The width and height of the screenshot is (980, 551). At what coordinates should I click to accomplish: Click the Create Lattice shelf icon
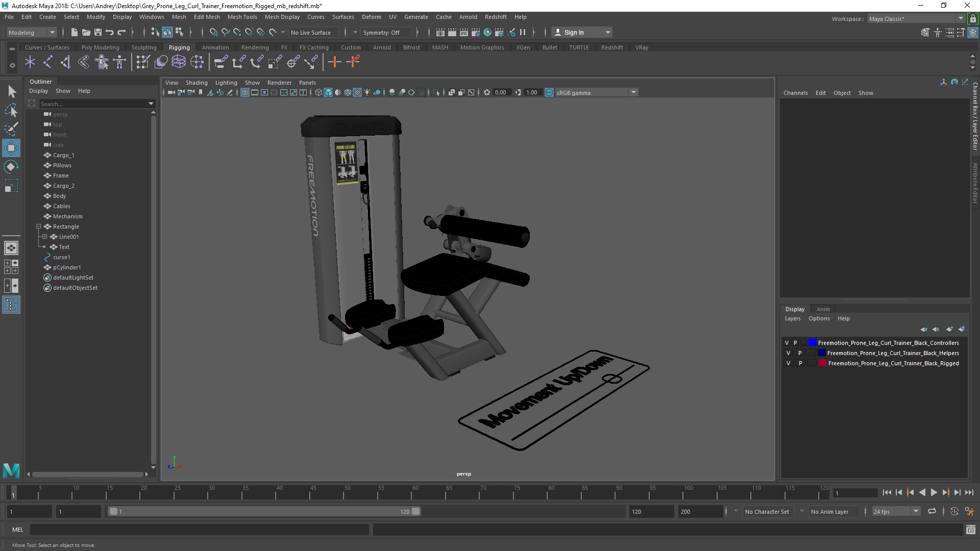pos(179,62)
